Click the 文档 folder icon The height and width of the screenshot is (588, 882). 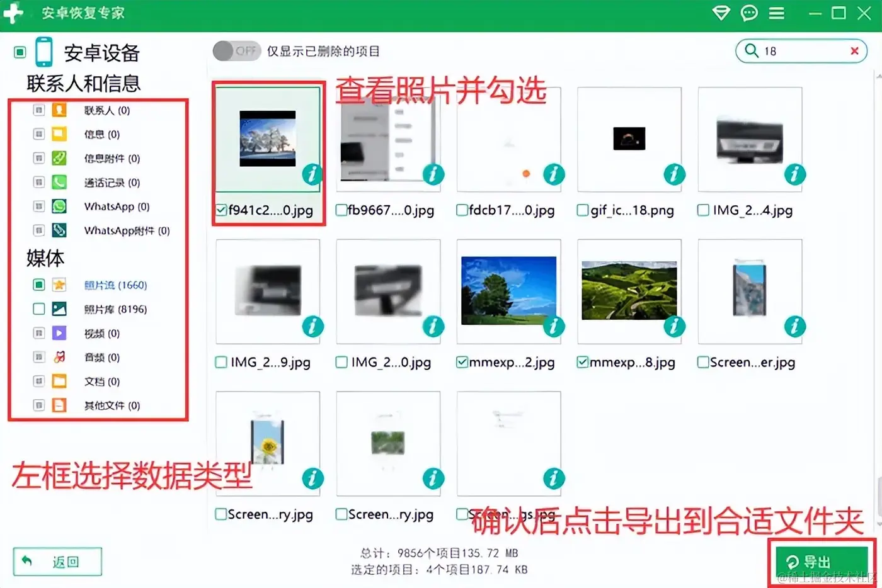click(59, 381)
